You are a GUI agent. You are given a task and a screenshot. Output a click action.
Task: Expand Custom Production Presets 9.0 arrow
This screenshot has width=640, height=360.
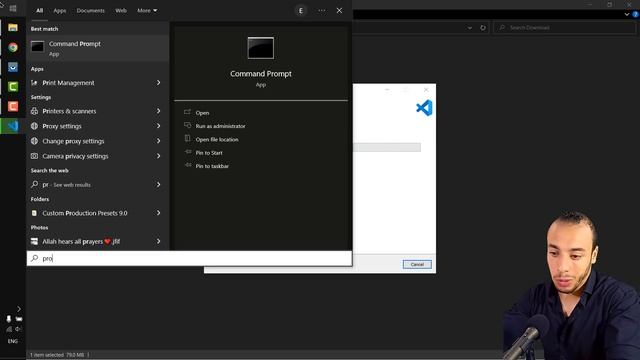[158, 213]
